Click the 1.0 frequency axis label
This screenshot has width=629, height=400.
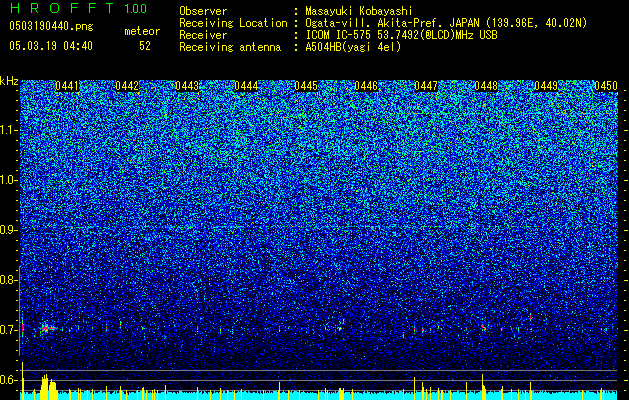(x=9, y=180)
